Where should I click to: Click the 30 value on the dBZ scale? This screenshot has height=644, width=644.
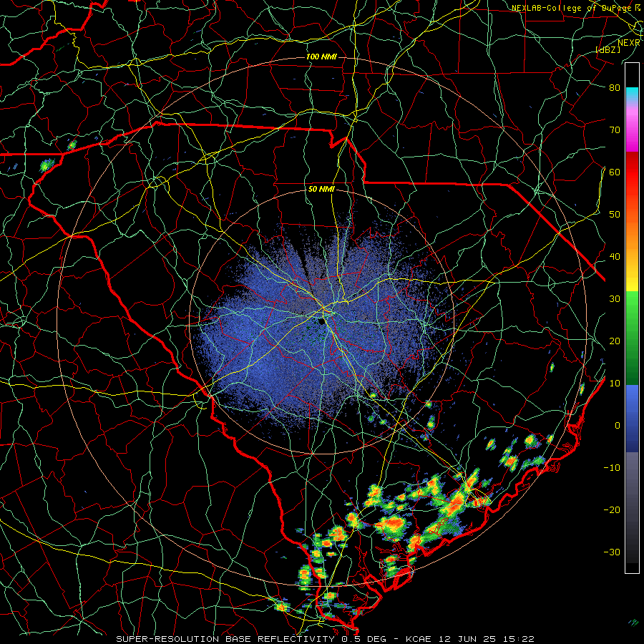[x=615, y=298]
